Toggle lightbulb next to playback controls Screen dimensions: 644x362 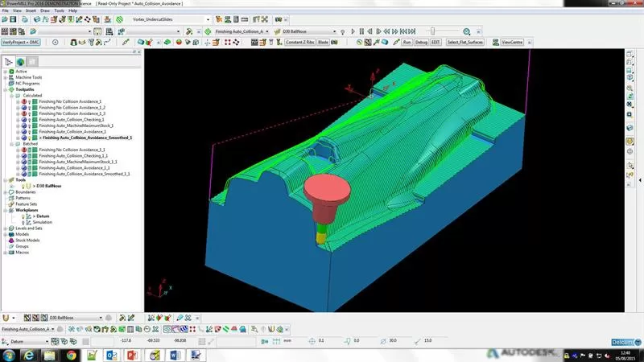(x=343, y=31)
